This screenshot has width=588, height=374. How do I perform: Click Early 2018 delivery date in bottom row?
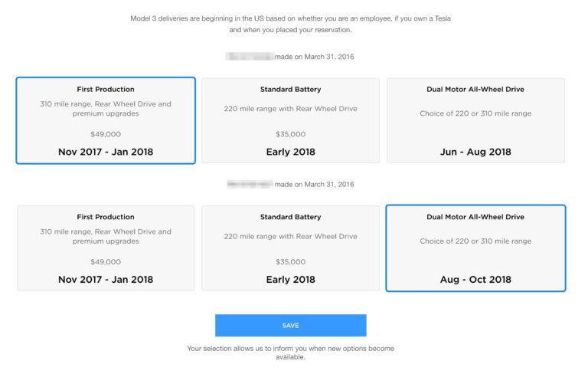point(291,280)
